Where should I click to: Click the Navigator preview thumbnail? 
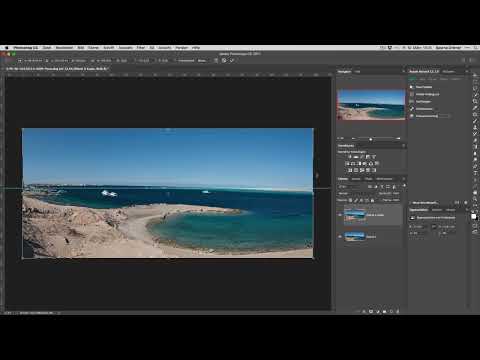click(371, 104)
